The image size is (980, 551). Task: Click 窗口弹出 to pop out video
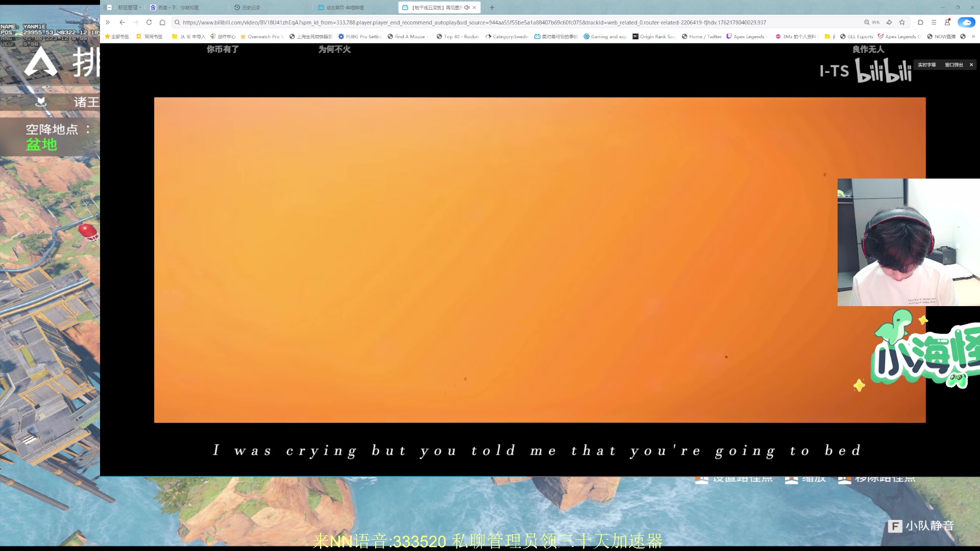click(x=953, y=65)
